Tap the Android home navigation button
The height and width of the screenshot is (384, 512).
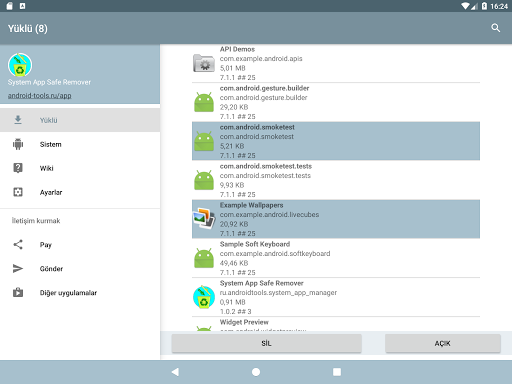click(x=256, y=372)
